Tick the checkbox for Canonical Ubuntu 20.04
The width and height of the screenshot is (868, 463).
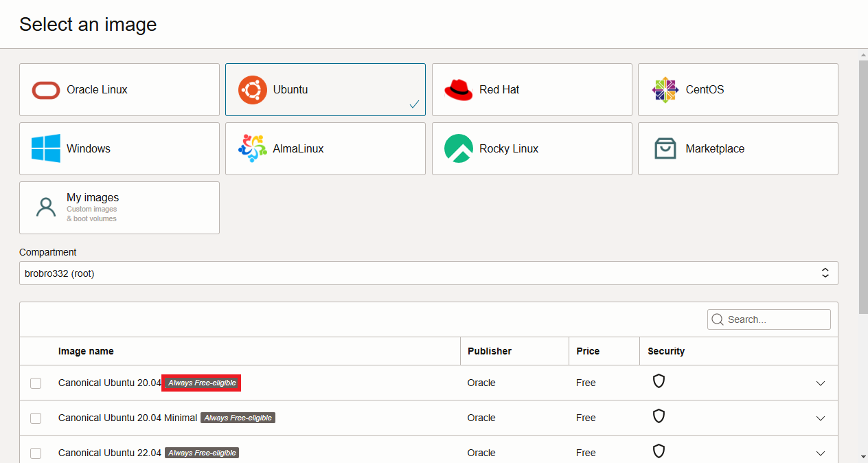coord(36,383)
